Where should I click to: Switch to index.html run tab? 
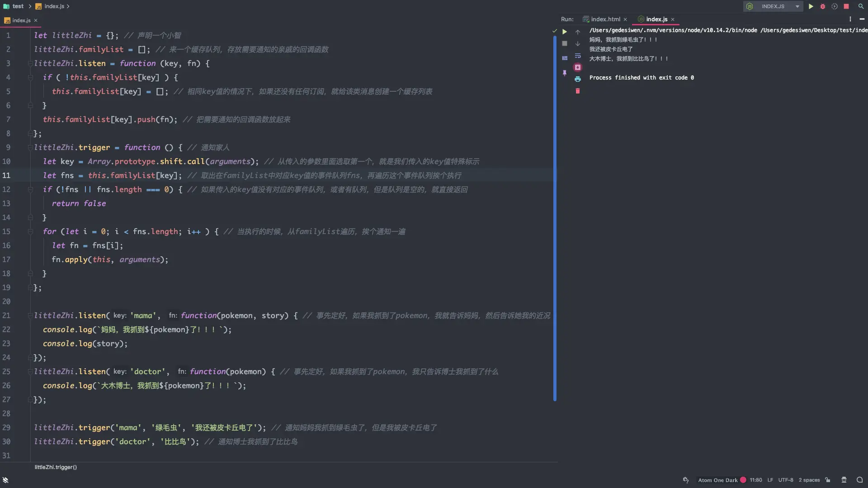click(x=605, y=19)
